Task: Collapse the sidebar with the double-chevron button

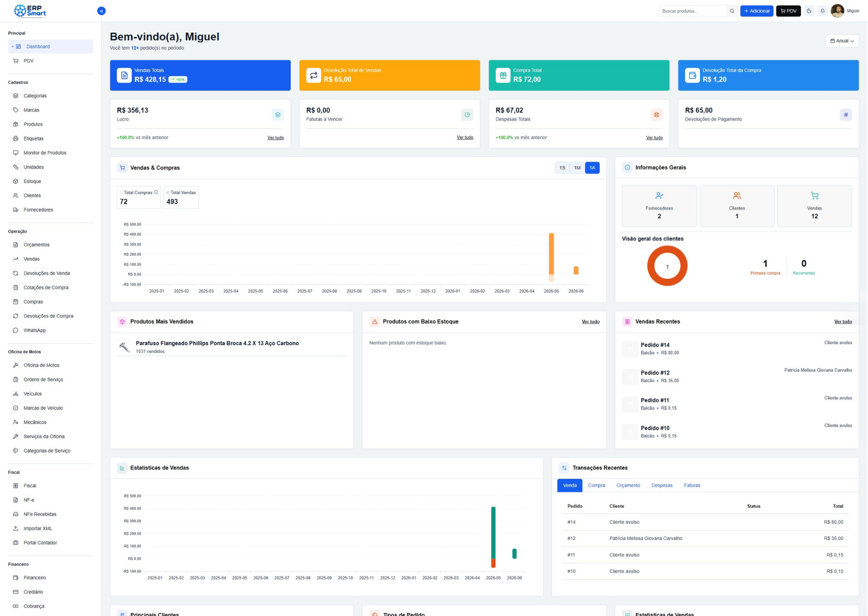Action: point(101,11)
